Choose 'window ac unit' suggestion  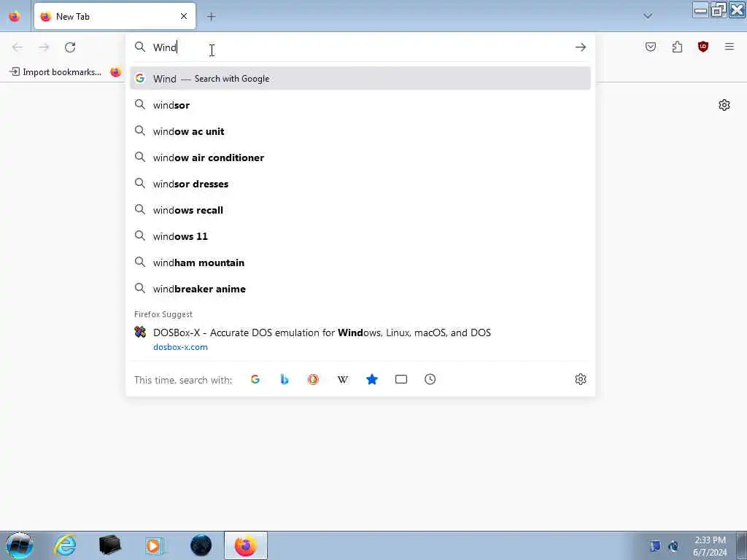click(x=360, y=131)
